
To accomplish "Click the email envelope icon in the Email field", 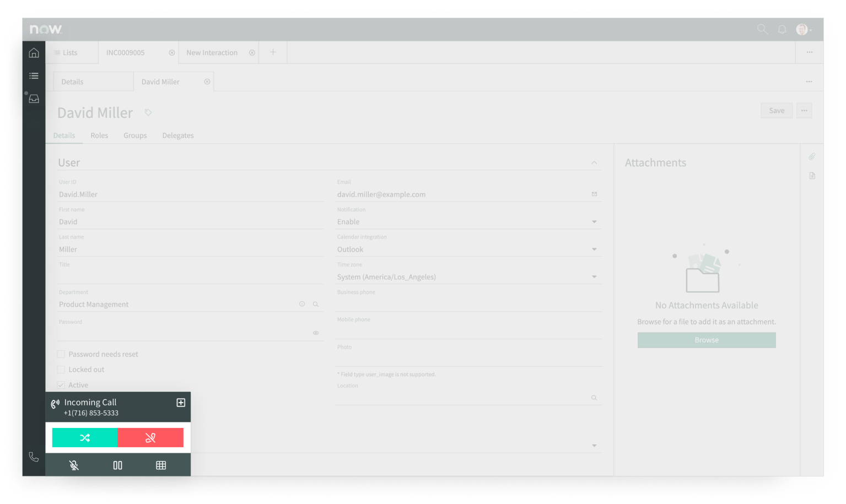I will [594, 194].
